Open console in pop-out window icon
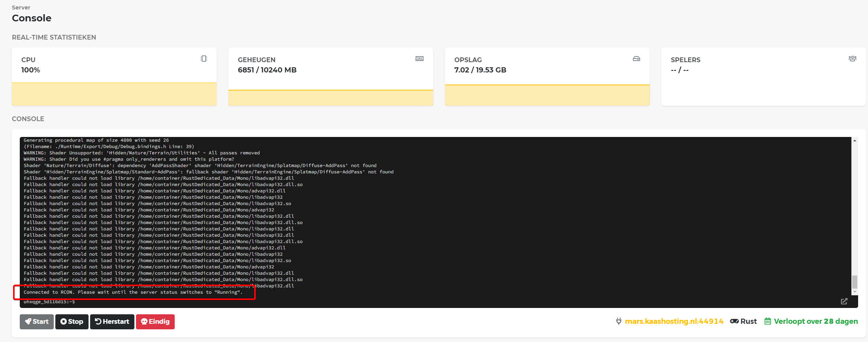 coord(844,301)
